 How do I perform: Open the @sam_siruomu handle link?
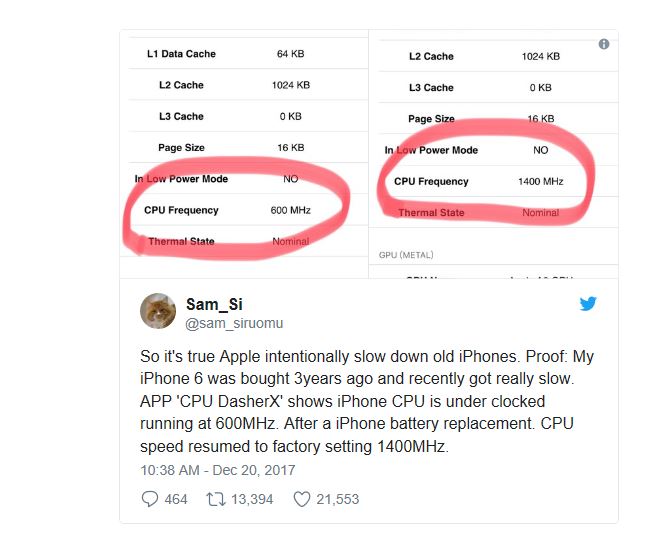click(234, 322)
